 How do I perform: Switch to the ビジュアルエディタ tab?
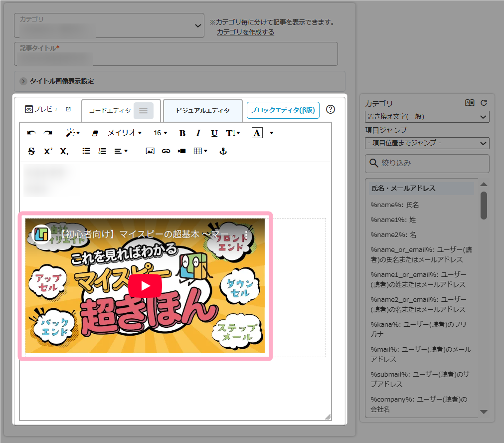click(203, 110)
